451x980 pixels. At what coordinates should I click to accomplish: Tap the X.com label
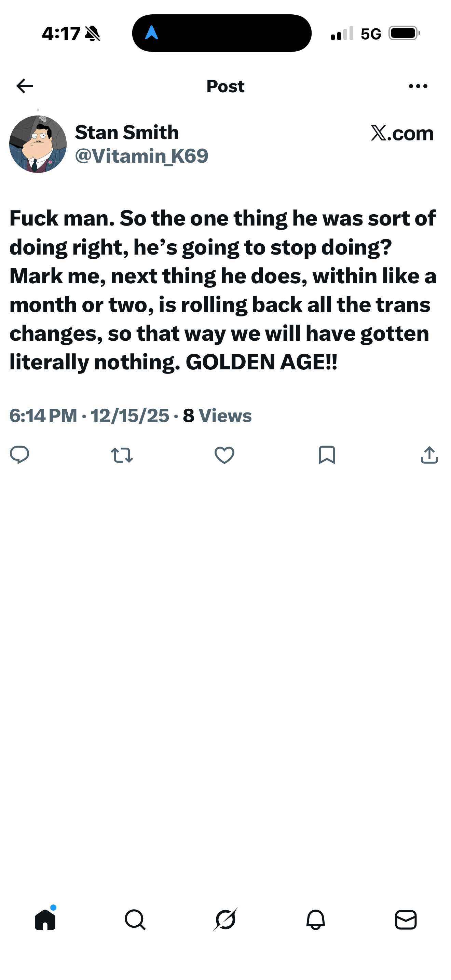(x=402, y=133)
